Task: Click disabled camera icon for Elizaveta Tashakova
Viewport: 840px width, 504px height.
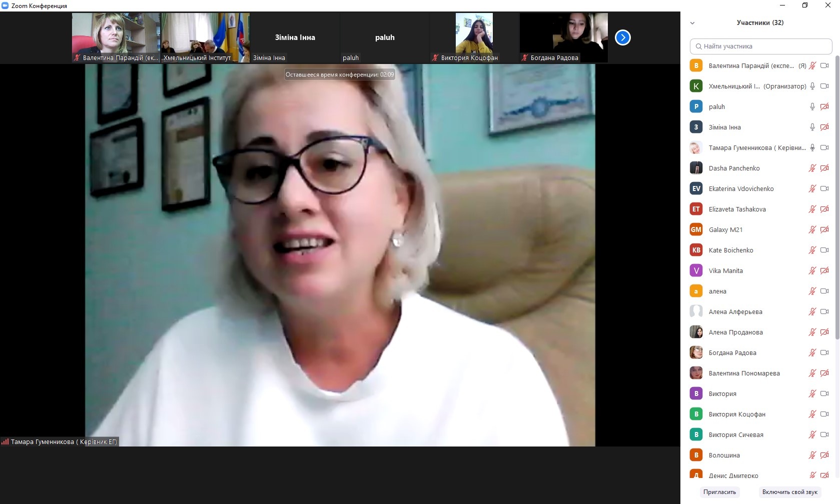Action: 824,209
